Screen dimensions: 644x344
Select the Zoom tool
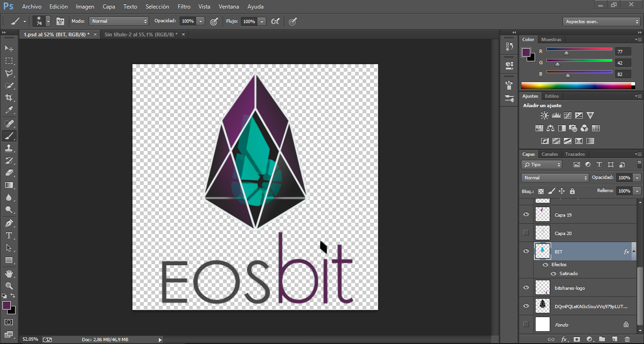click(x=9, y=285)
